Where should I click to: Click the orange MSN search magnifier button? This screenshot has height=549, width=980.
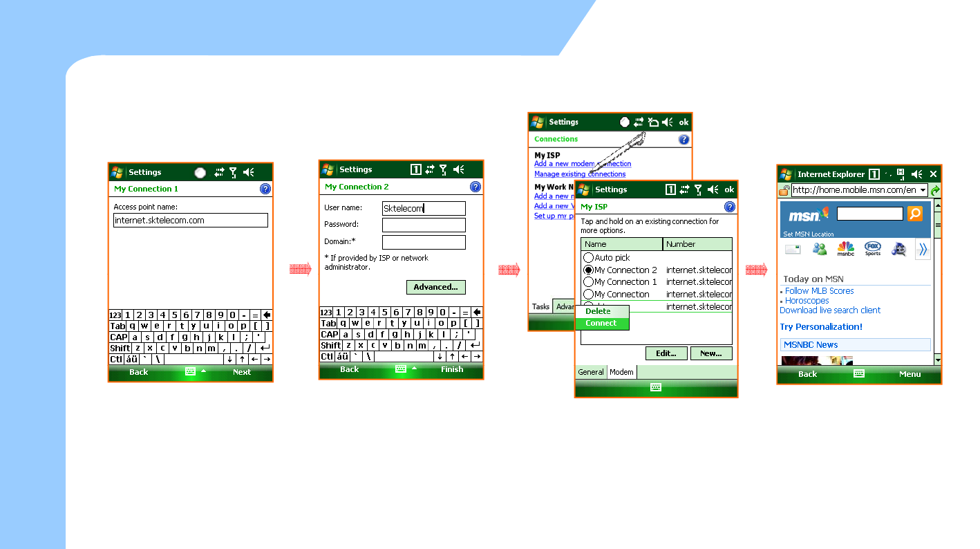pyautogui.click(x=915, y=214)
